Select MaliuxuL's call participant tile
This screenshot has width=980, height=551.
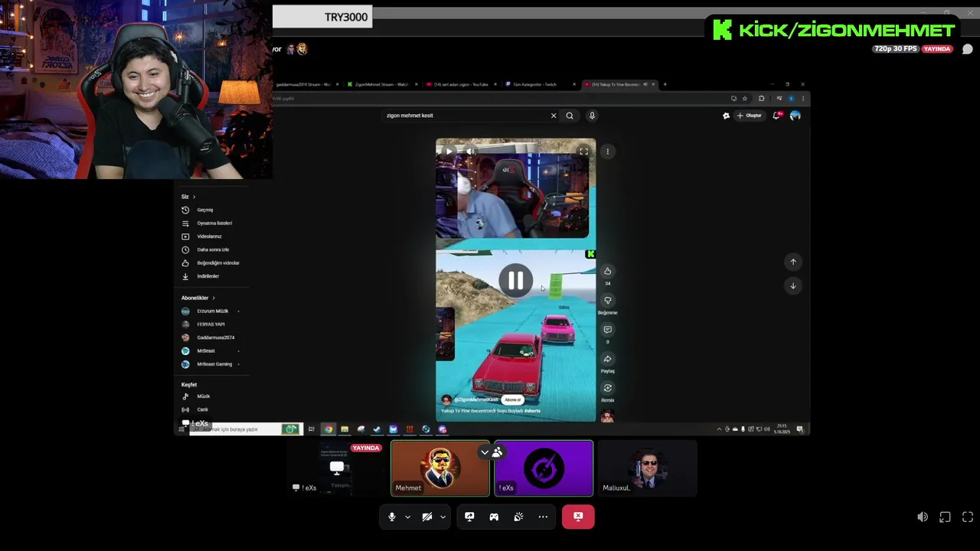(x=647, y=468)
